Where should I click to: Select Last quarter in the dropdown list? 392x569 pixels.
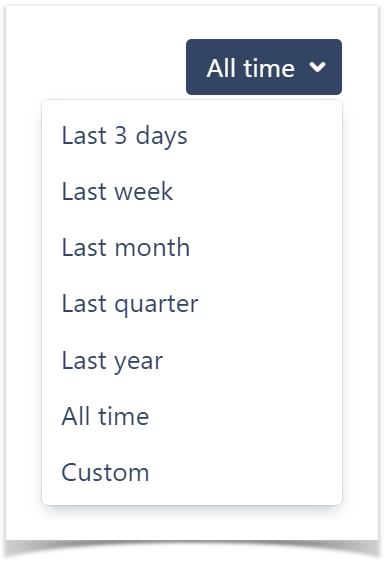(192, 304)
